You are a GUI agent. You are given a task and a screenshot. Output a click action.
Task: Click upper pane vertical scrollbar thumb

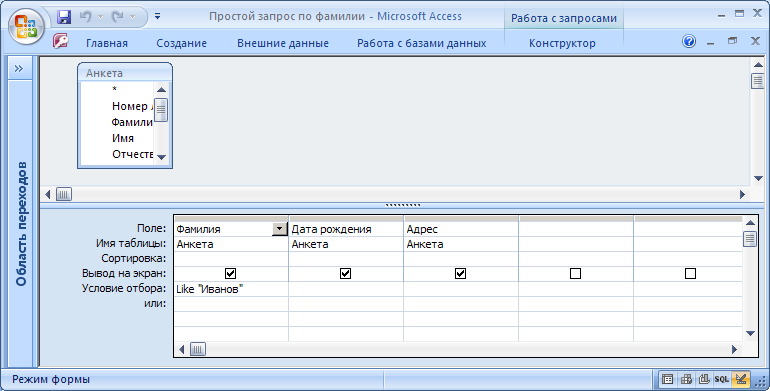coord(758,81)
